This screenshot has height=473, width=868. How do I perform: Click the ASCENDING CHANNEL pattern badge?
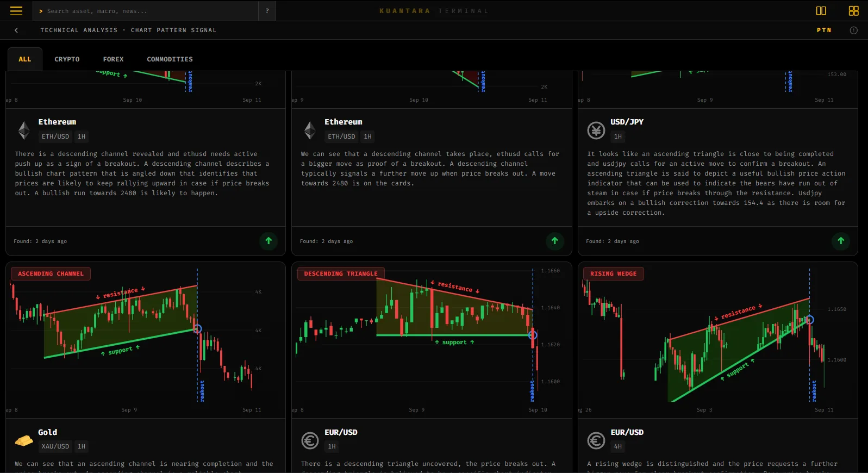pos(51,273)
